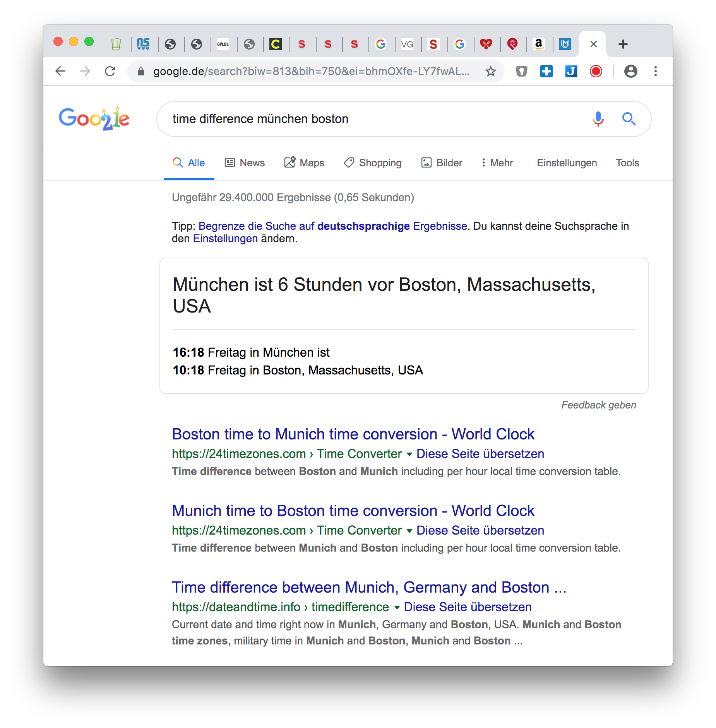Switch to the trash can favicon tab
Screen dimensions: 716x728
pyautogui.click(x=116, y=44)
